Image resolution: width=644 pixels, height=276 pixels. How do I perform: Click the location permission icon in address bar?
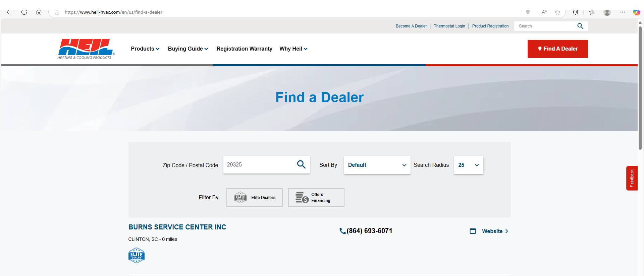point(528,12)
